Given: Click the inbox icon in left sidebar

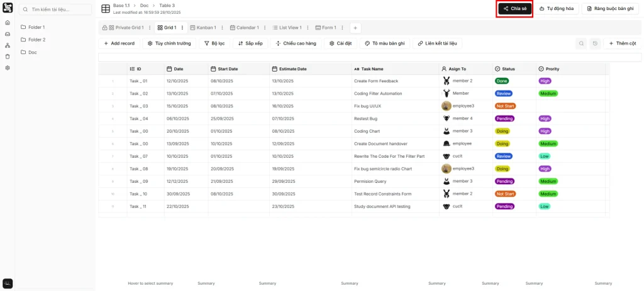Looking at the screenshot, I should coord(8,34).
